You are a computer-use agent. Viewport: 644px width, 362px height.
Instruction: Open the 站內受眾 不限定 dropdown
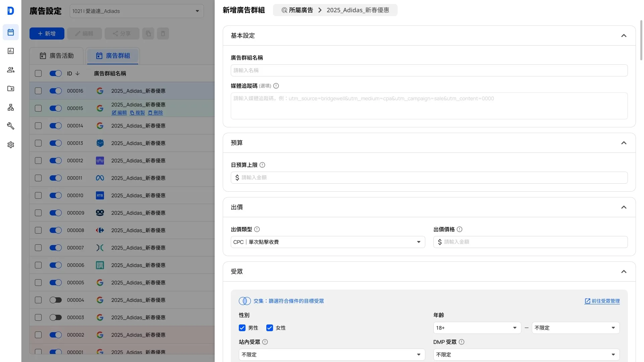click(332, 355)
